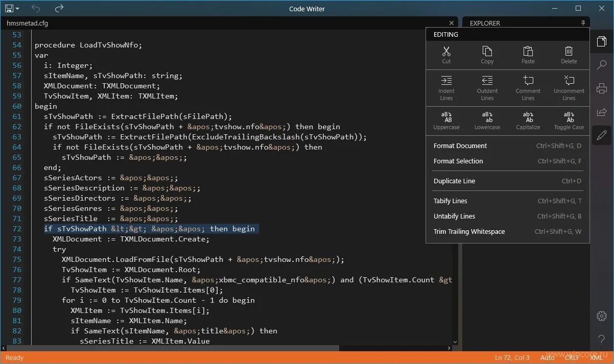The width and height of the screenshot is (614, 364).
Task: Open the settings gear sidebar icon
Action: [602, 316]
